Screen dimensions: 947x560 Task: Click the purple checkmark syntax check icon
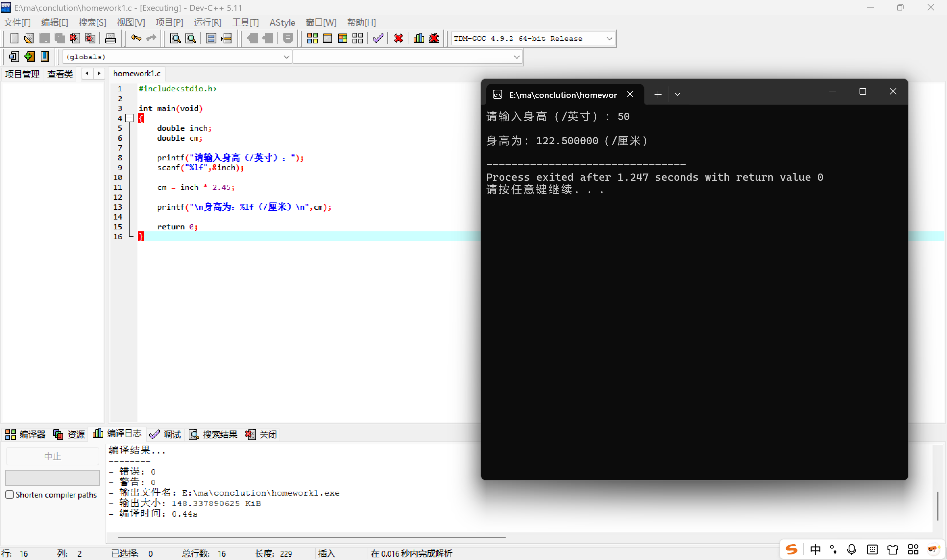[x=378, y=38]
